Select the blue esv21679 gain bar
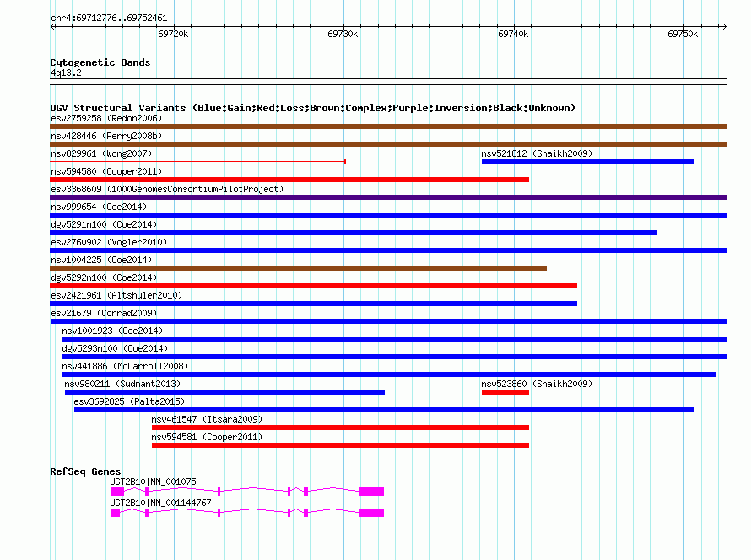Screen dimensions: 751x560 point(388,321)
